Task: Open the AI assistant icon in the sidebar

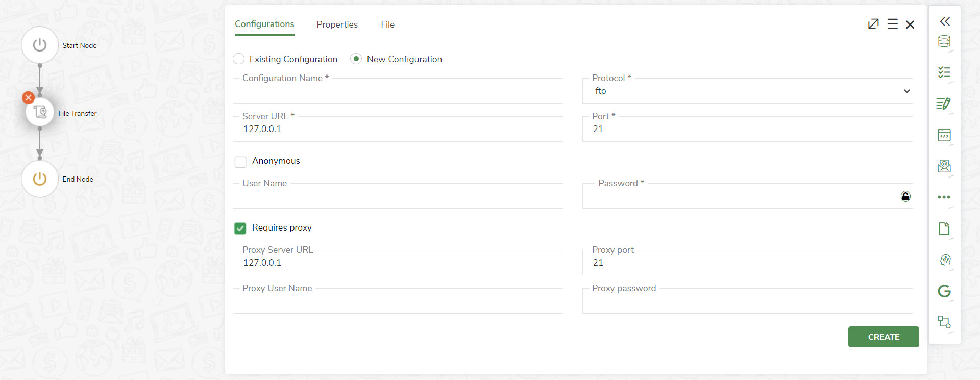Action: pyautogui.click(x=945, y=260)
